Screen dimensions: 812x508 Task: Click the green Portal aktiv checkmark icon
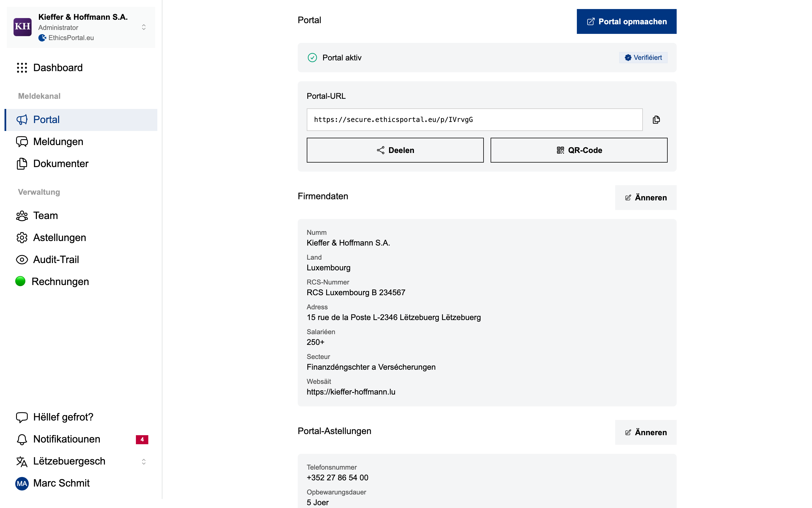click(312, 58)
